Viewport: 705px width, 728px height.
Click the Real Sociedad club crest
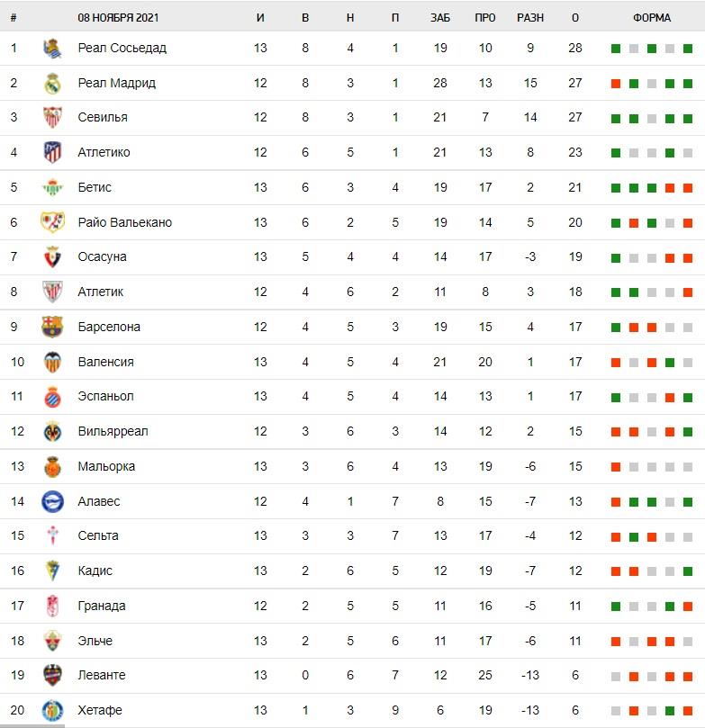52,49
